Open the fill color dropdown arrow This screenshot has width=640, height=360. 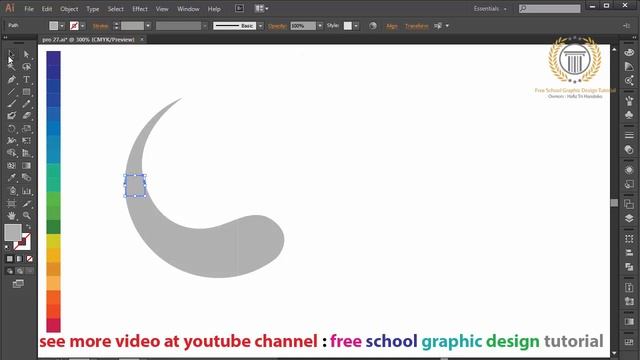point(62,26)
